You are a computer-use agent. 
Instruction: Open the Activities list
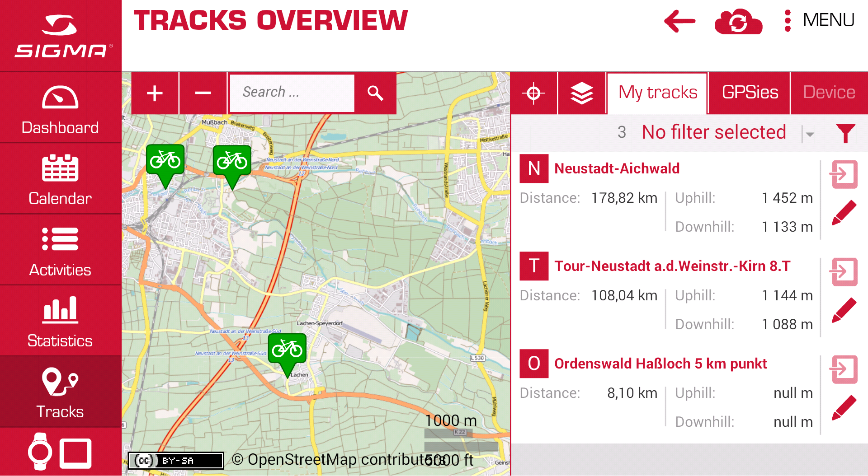click(60, 249)
